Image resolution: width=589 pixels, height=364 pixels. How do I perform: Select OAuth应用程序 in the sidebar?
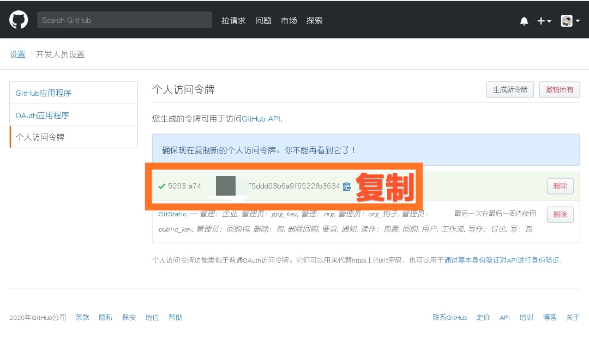43,116
